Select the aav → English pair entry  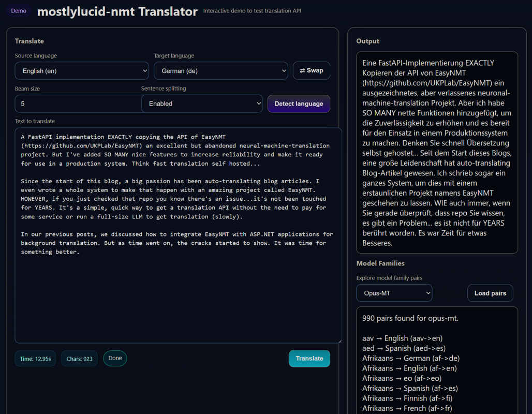402,338
